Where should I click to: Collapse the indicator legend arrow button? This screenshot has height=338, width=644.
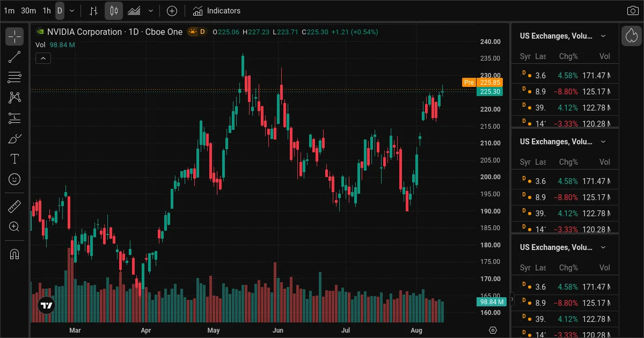click(43, 58)
